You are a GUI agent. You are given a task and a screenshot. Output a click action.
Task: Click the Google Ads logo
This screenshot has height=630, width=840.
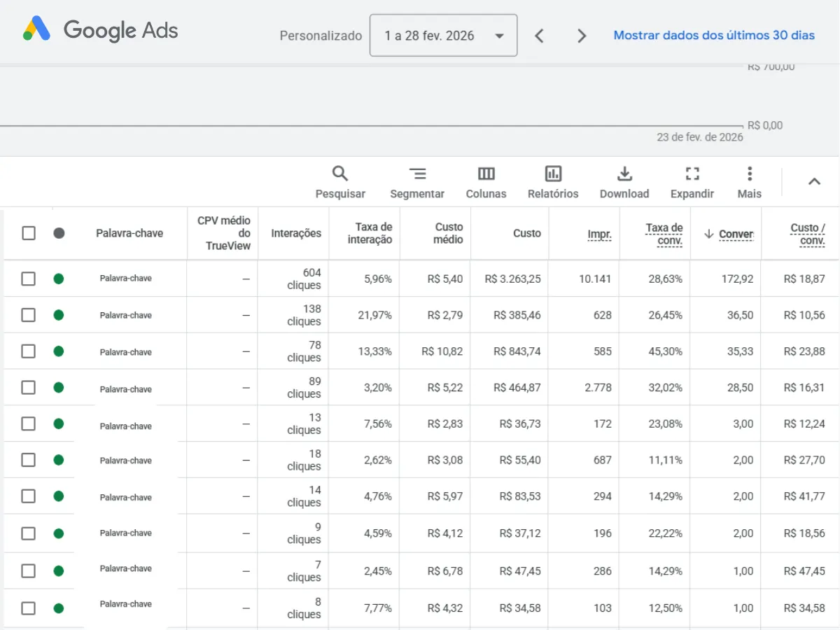pos(100,29)
